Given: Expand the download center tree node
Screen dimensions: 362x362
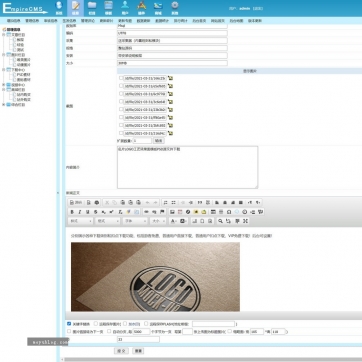Looking at the screenshot, I should click(x=4, y=70).
